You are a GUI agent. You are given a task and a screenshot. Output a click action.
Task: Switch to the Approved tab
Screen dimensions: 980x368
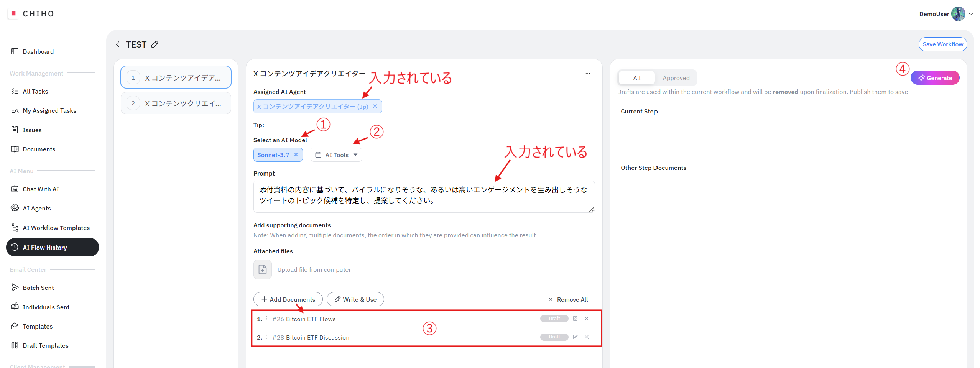676,78
